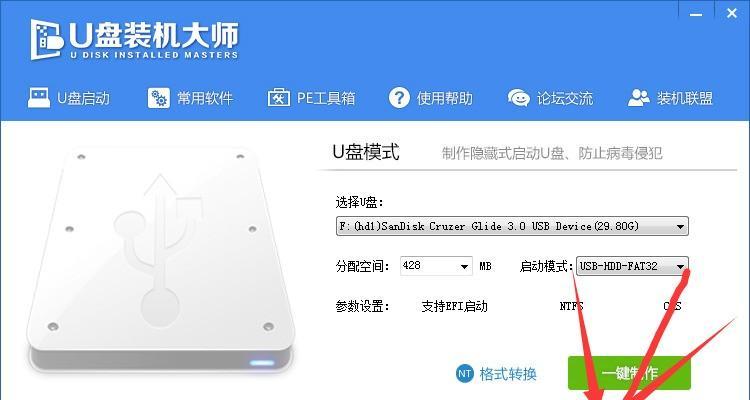750x400 pixels.
Task: Expand the 启动模式 USB-HDD-FAT32 dropdown
Action: click(x=632, y=266)
